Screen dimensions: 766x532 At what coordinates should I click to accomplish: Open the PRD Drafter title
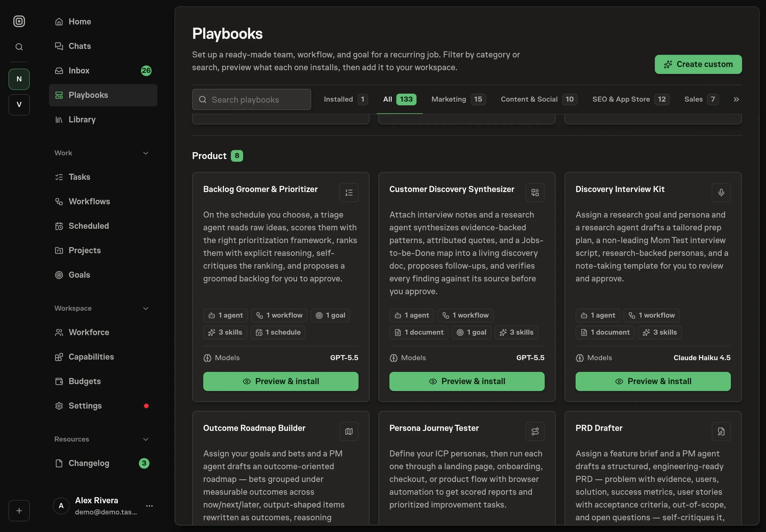point(599,428)
